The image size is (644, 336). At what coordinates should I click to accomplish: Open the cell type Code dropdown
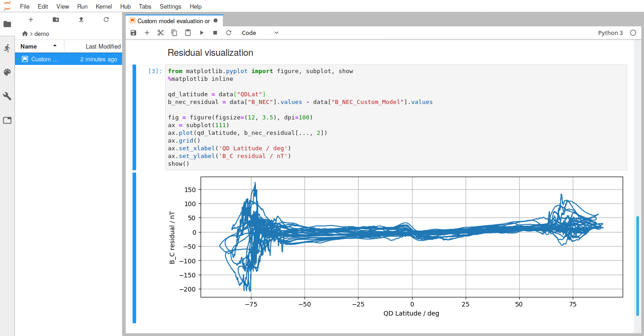point(260,33)
